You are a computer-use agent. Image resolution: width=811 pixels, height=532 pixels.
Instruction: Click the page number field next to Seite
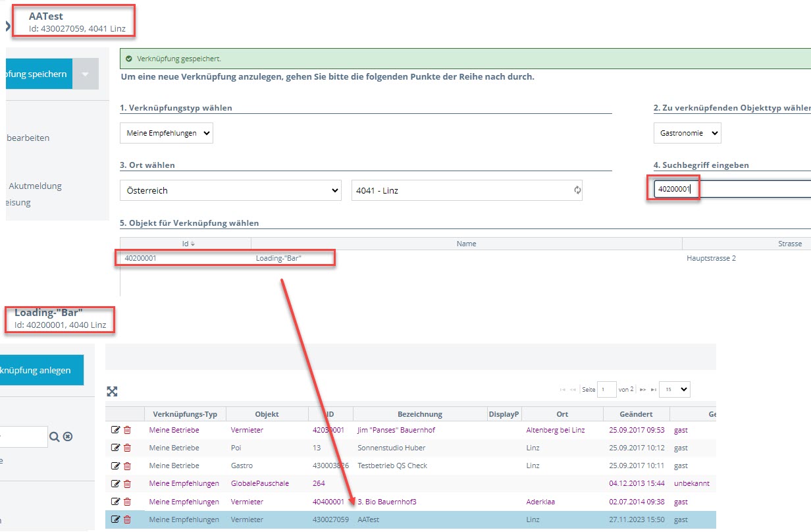(607, 389)
